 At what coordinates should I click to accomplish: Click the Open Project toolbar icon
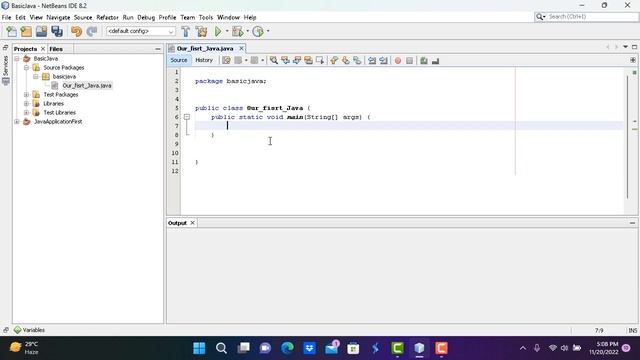(x=41, y=31)
